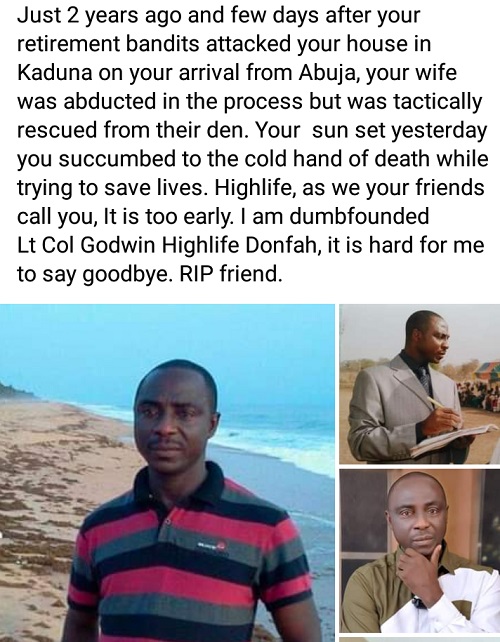This screenshot has height=642, width=500.
Task: Click the phrase "sun set yesterday"
Action: [400, 131]
